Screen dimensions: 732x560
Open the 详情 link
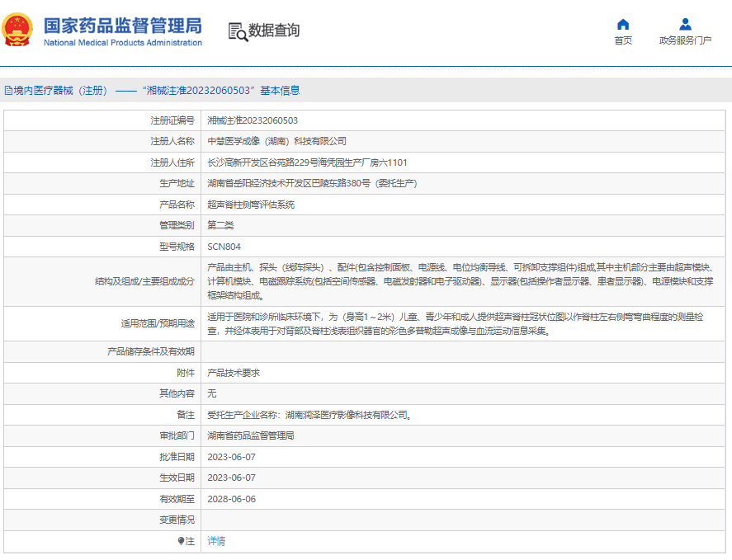[216, 541]
